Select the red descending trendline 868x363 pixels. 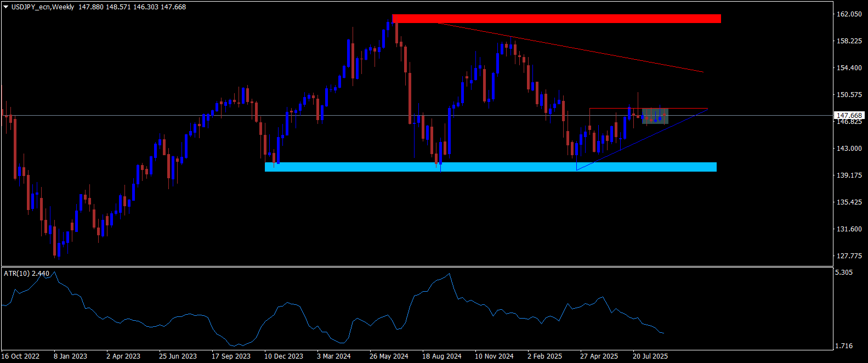570,48
